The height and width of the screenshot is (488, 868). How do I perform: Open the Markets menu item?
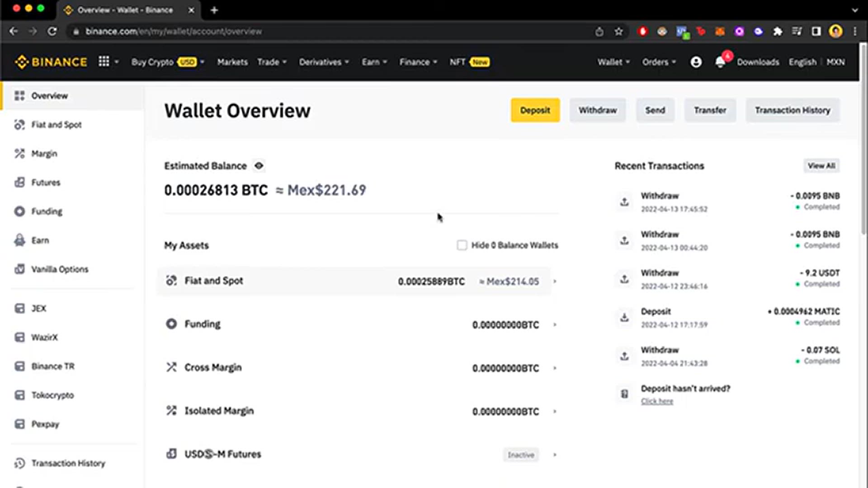tap(232, 62)
